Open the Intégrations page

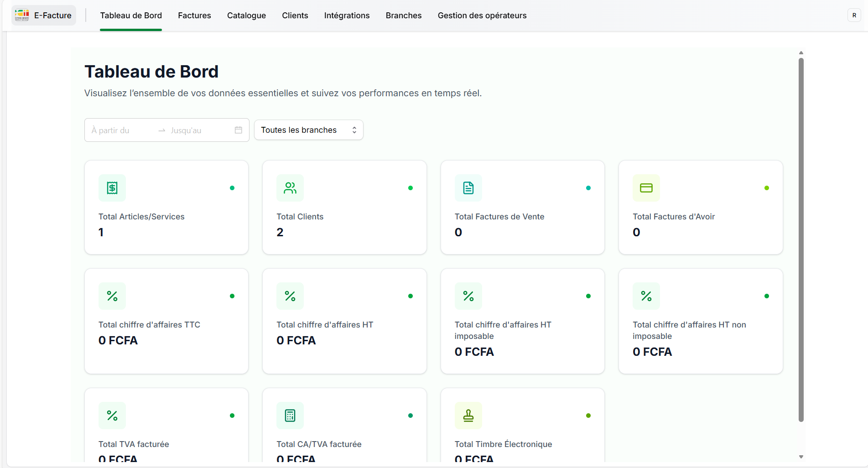(x=347, y=15)
